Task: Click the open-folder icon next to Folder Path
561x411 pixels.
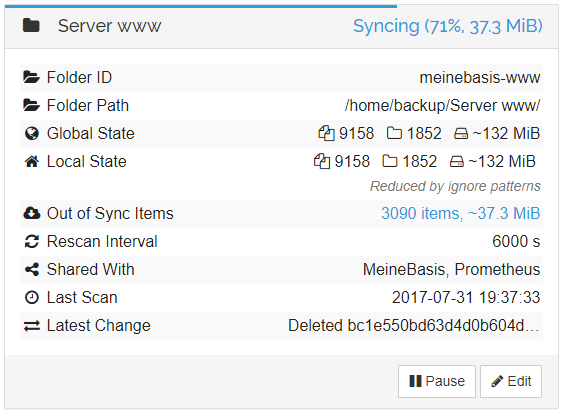Action: coord(31,105)
